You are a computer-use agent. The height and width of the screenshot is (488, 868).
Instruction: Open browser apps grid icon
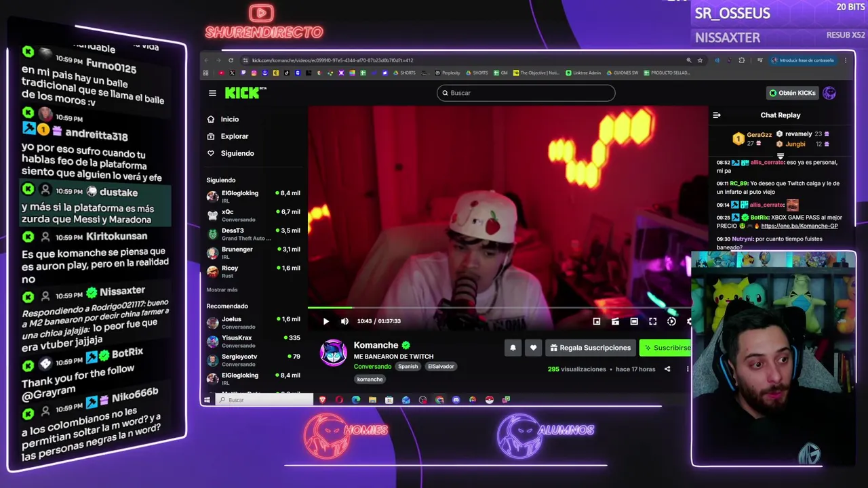point(206,73)
